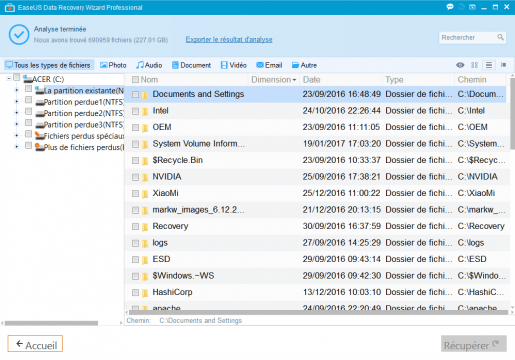
Task: Expand Partition perdue1(NTFS) node
Action: pos(16,101)
